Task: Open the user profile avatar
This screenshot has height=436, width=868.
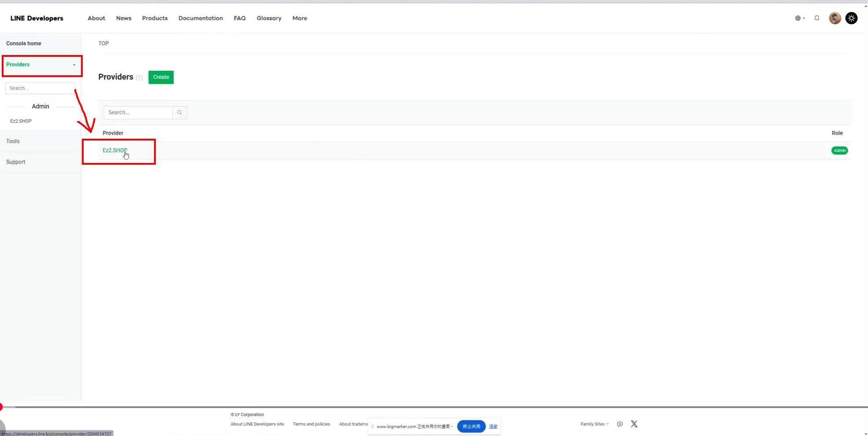Action: pos(835,18)
